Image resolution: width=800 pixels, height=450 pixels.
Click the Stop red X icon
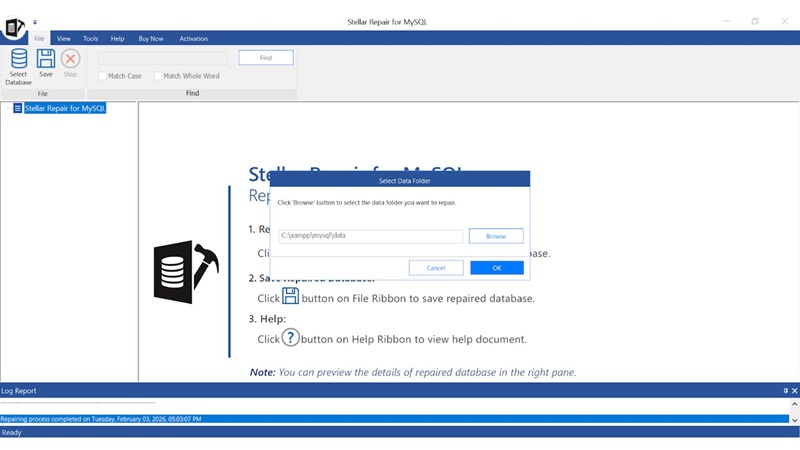pos(70,59)
